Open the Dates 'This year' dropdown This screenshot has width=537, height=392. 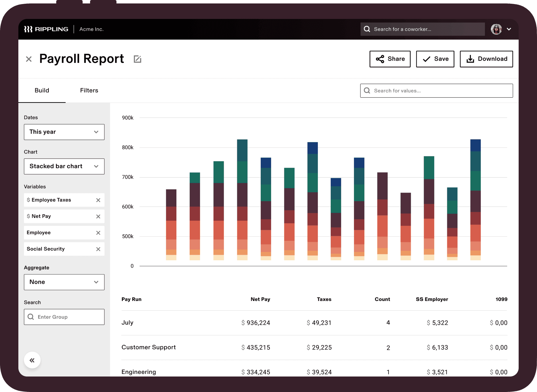tap(64, 132)
